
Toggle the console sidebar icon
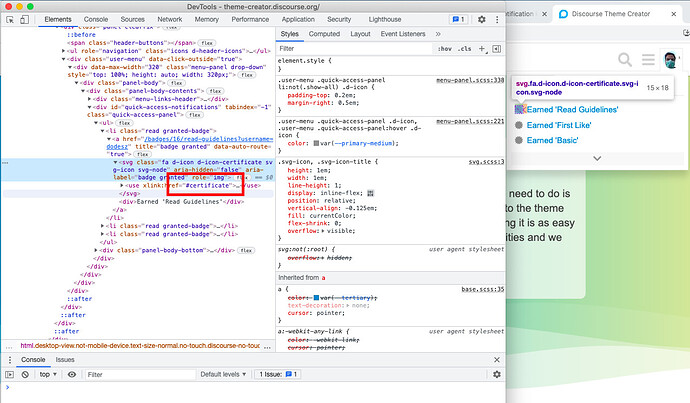(x=10, y=374)
